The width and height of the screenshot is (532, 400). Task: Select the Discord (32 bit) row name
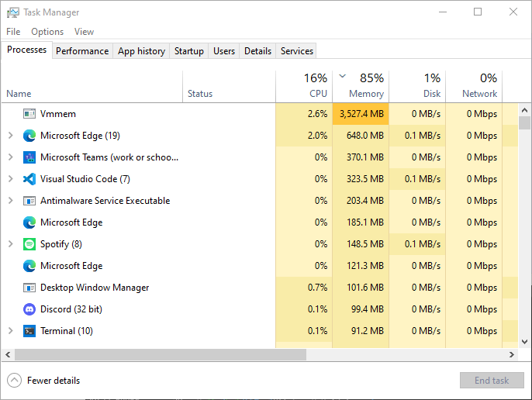coord(71,309)
